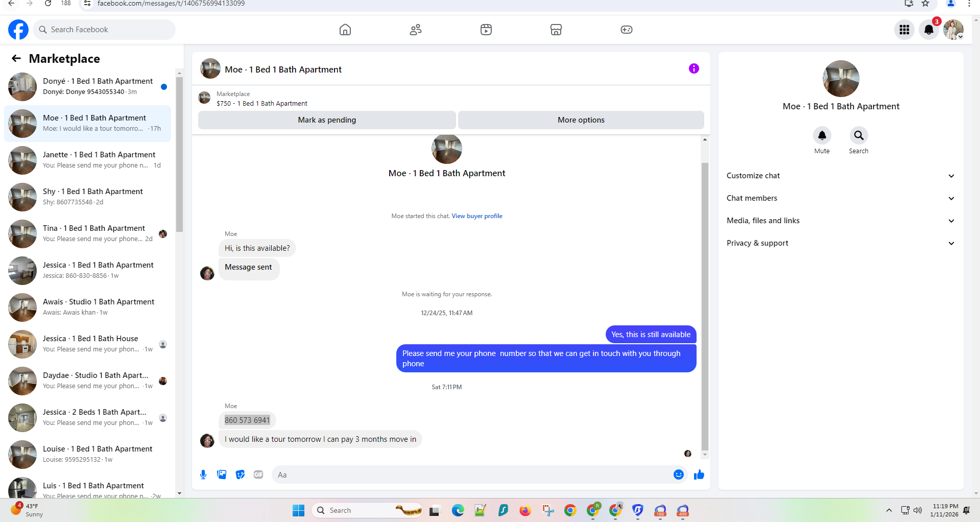The height and width of the screenshot is (522, 980).
Task: Open the volume icon in system tray
Action: point(918,510)
